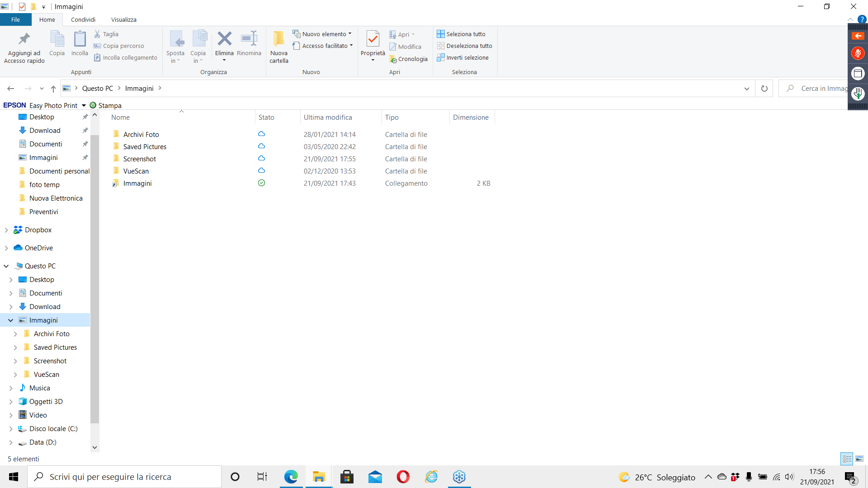Click the Cronologia history icon
The height and width of the screenshot is (488, 868).
tap(394, 59)
